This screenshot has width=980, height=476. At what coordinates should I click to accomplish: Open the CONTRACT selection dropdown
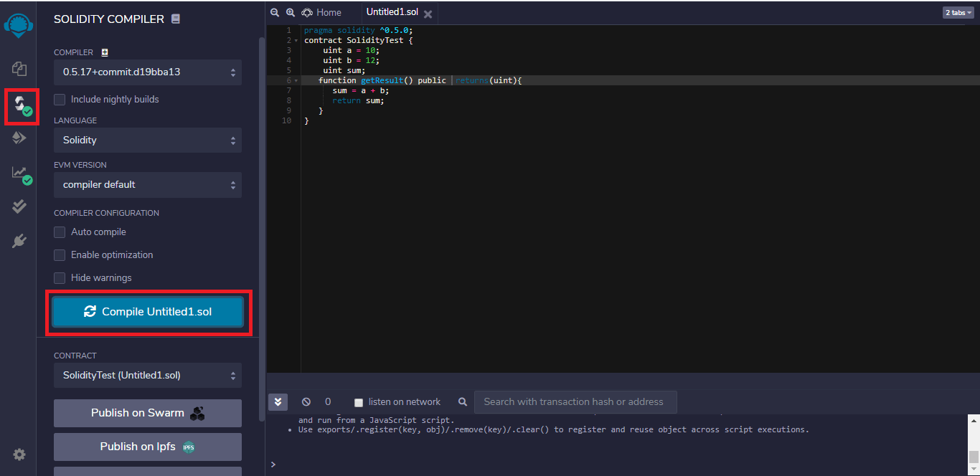point(147,375)
